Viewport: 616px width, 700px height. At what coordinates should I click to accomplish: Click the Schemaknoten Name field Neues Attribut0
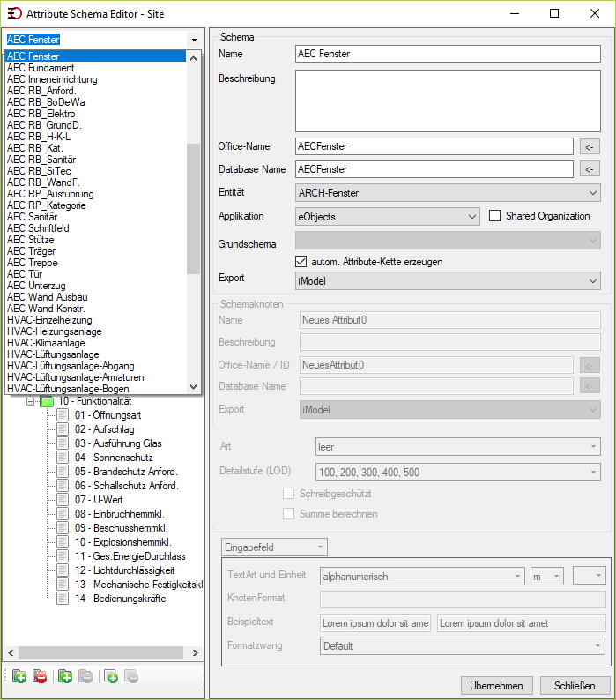pos(450,320)
